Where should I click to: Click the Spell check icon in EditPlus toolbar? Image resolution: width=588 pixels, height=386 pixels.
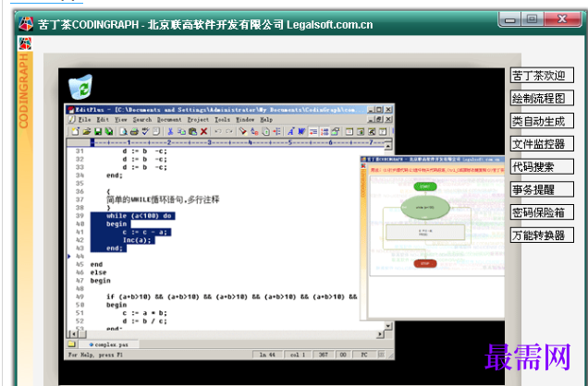coord(145,131)
